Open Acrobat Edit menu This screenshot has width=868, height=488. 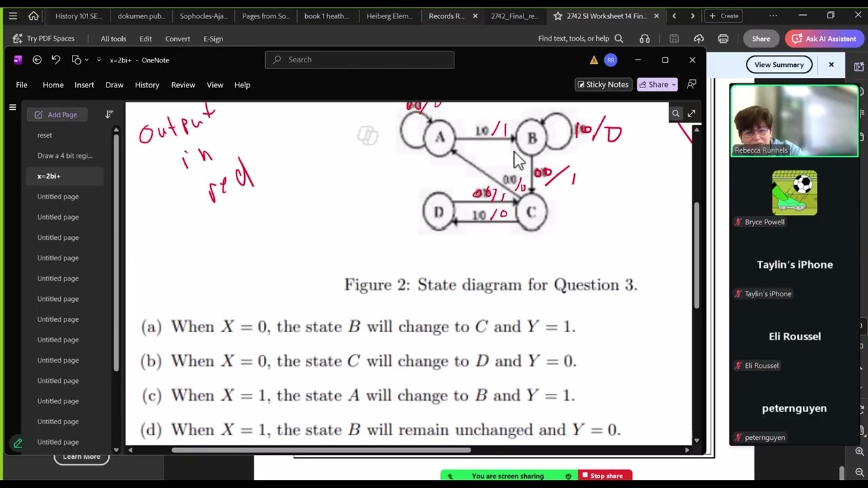146,39
